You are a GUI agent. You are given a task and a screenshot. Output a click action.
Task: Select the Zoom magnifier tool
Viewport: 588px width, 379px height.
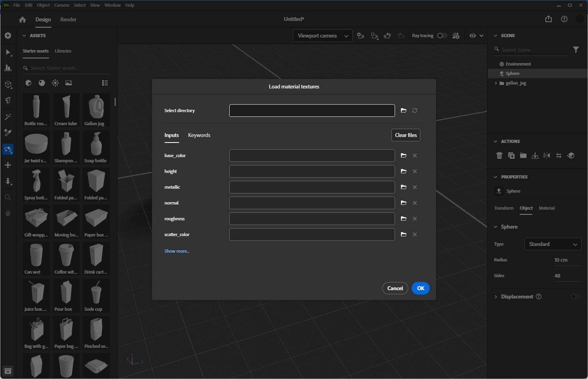8,197
